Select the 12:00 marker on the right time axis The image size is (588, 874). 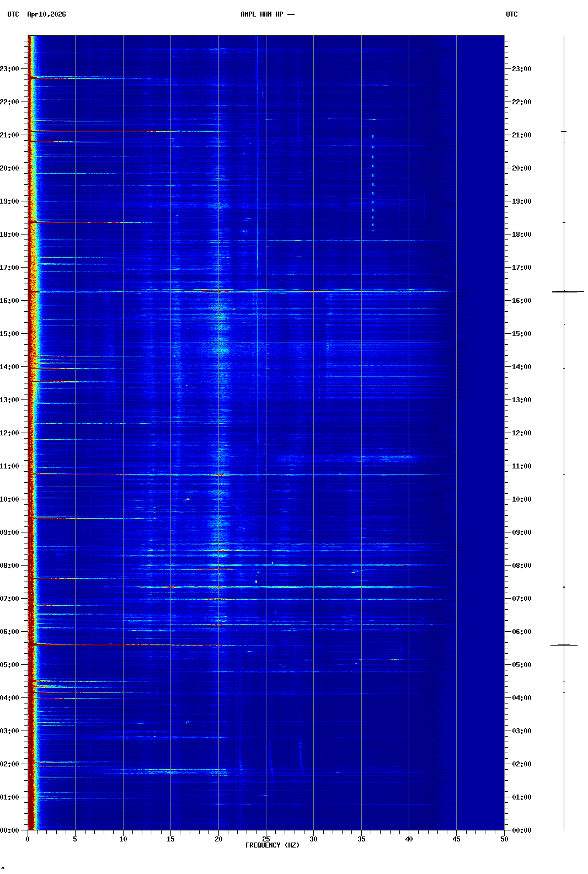pyautogui.click(x=521, y=433)
